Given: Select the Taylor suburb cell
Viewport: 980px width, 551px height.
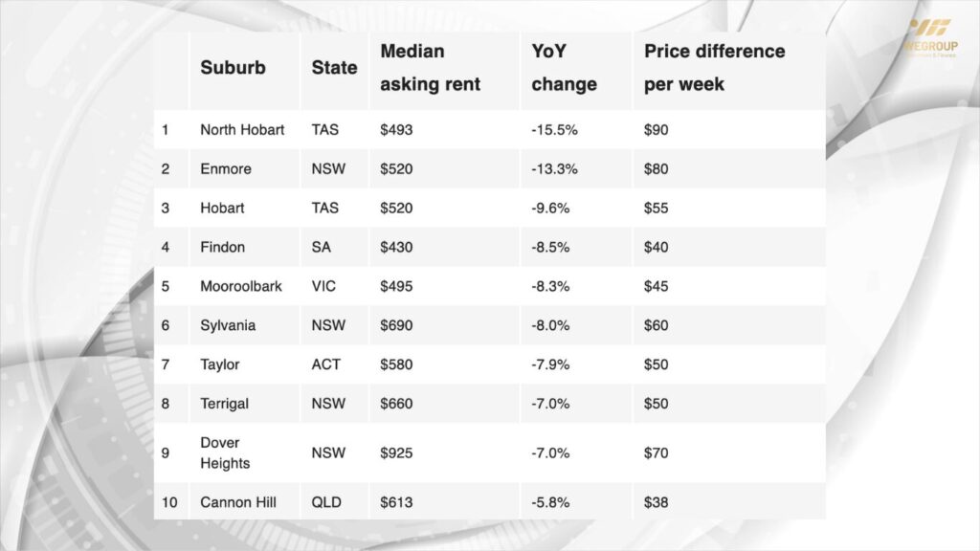Looking at the screenshot, I should coord(220,365).
